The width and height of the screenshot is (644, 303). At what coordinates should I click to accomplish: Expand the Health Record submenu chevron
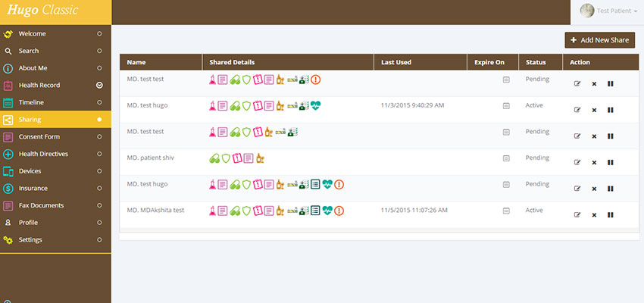tap(99, 86)
